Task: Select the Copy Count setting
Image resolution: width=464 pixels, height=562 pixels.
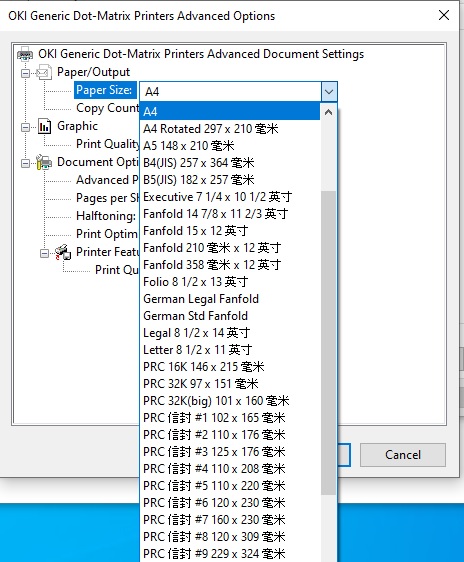Action: (107, 108)
